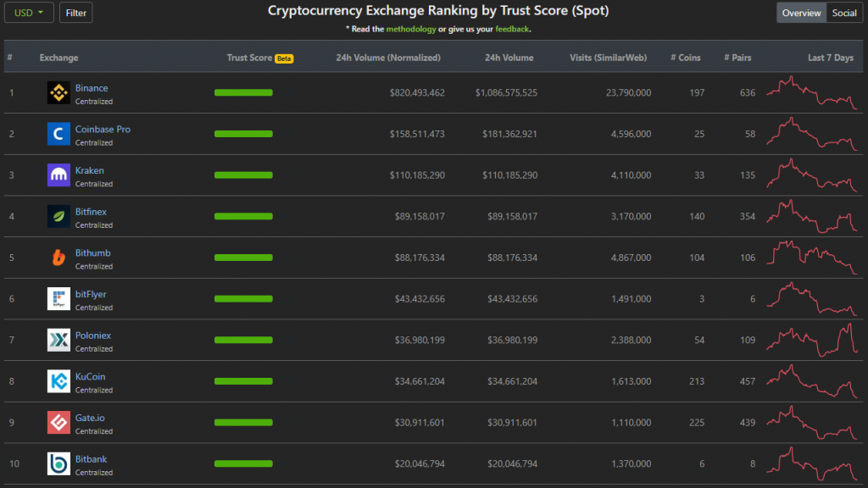Viewport: 868px width, 488px height.
Task: Click the Bitfinex leaf logo
Action: 57,216
